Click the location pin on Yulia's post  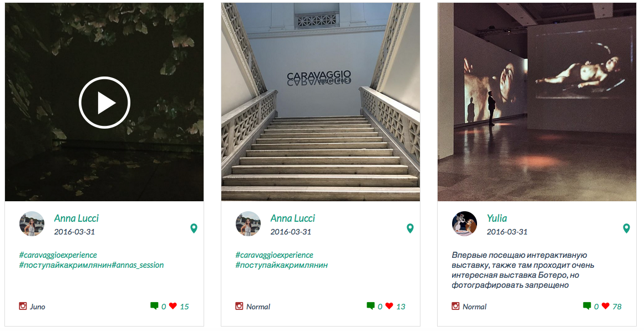point(626,228)
